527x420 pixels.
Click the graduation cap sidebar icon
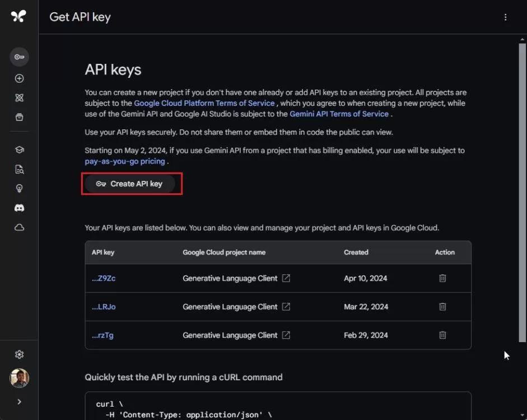pos(19,150)
